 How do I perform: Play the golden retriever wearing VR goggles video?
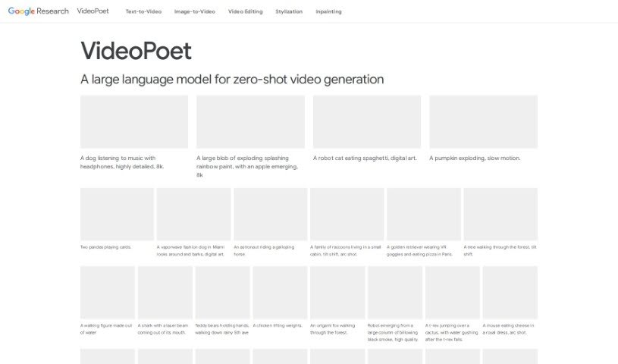tap(424, 214)
